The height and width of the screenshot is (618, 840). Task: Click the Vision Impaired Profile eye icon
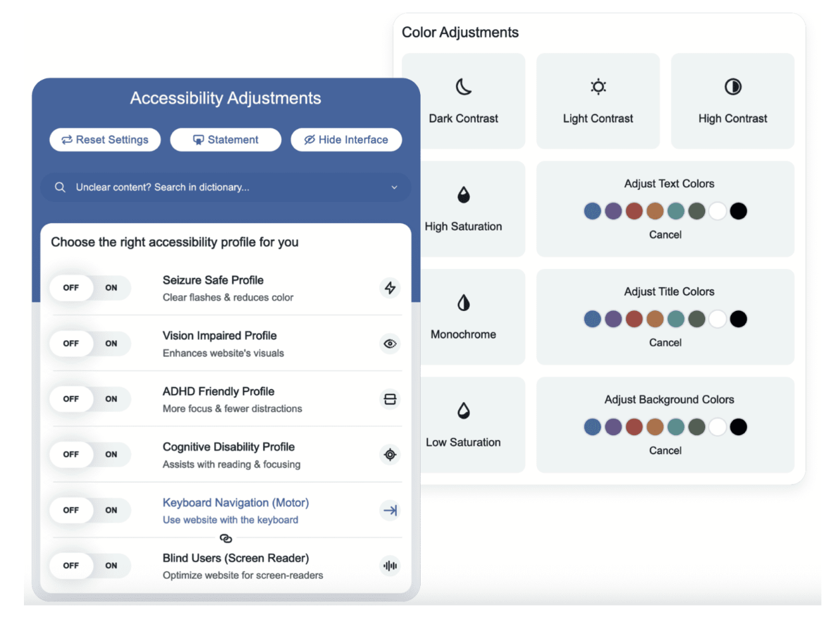(x=390, y=344)
